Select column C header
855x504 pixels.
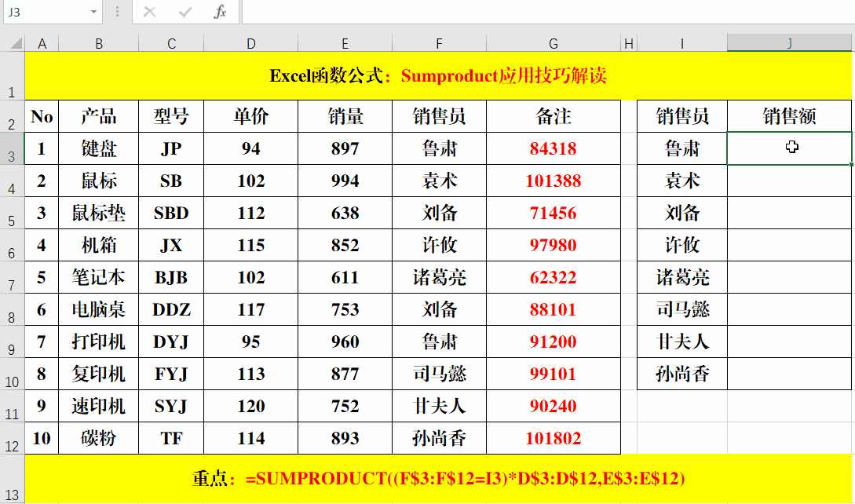point(171,44)
